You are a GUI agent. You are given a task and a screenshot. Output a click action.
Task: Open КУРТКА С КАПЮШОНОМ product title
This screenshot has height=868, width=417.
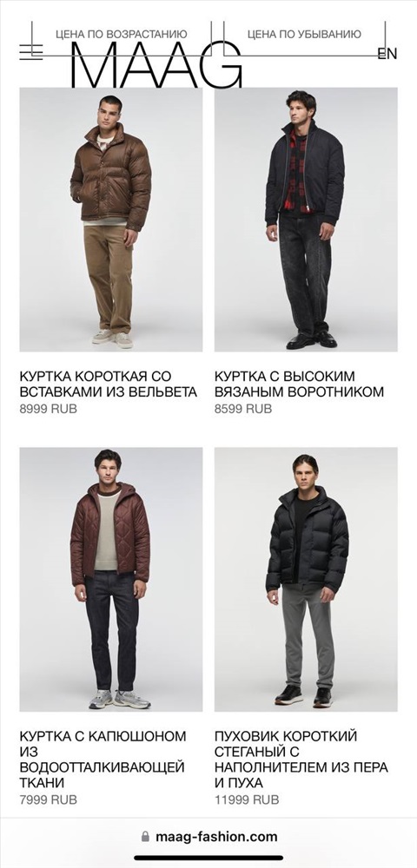coord(103,759)
